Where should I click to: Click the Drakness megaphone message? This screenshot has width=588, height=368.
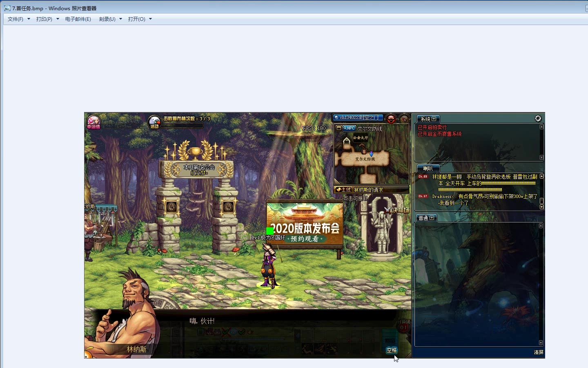pyautogui.click(x=485, y=200)
